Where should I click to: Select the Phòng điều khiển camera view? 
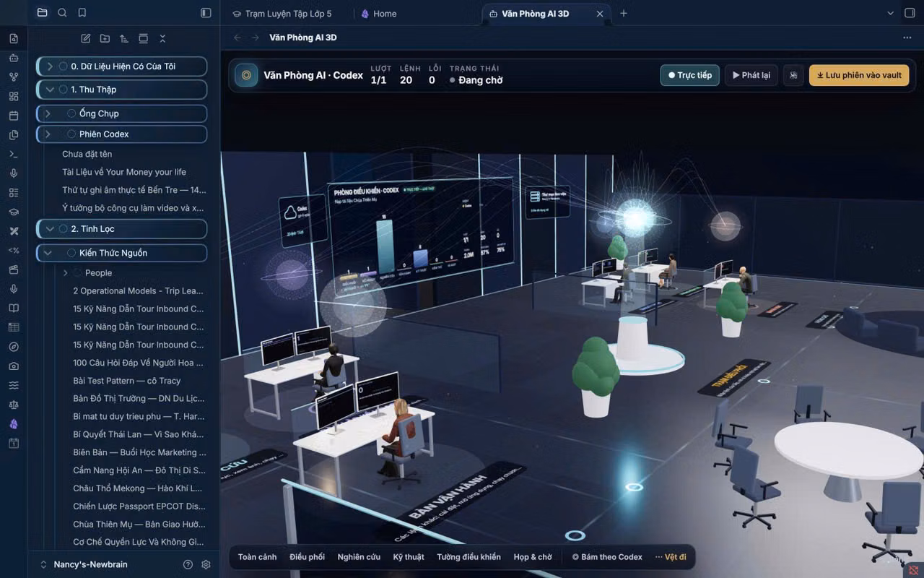coord(468,557)
